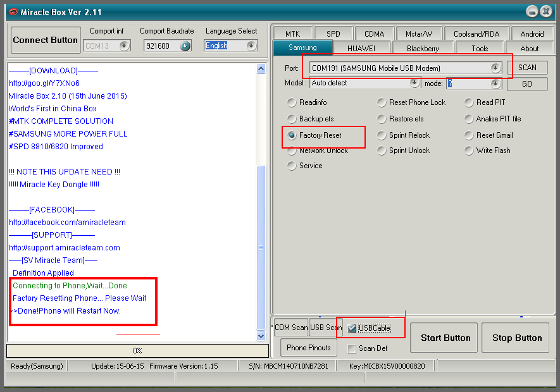The width and height of the screenshot is (560, 392).
Task: Open the Coolsand/RDA tab
Action: [476, 34]
